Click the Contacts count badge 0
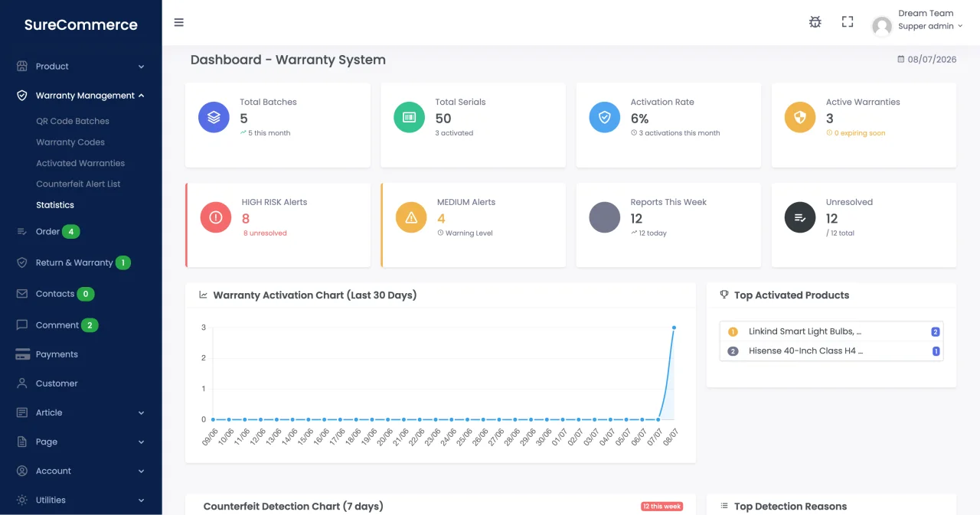The image size is (980, 515). tap(86, 294)
